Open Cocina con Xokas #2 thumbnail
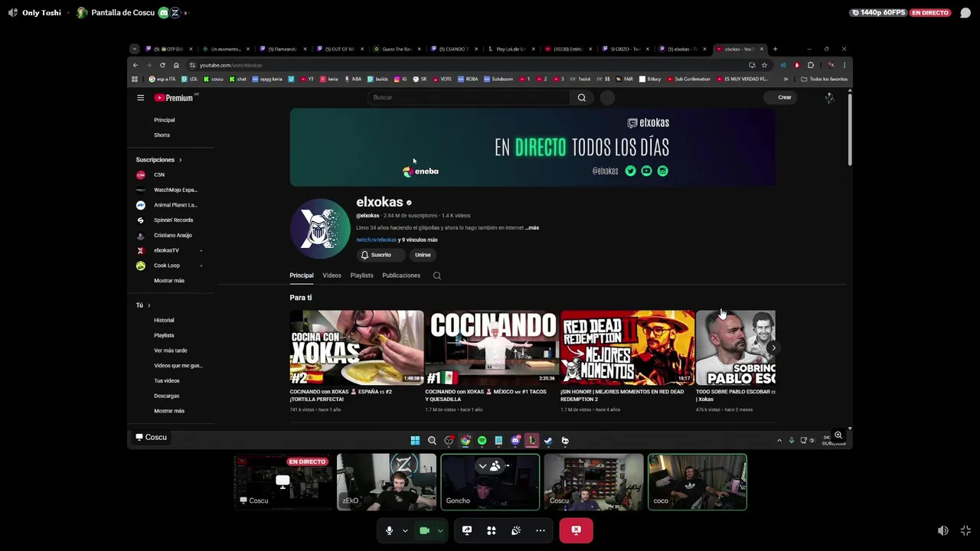This screenshot has height=551, width=980. (x=357, y=347)
